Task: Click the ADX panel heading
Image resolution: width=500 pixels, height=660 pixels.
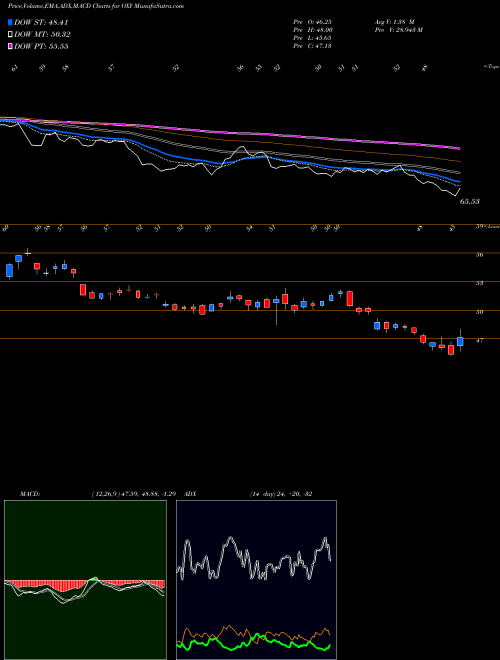Action: pos(190,494)
